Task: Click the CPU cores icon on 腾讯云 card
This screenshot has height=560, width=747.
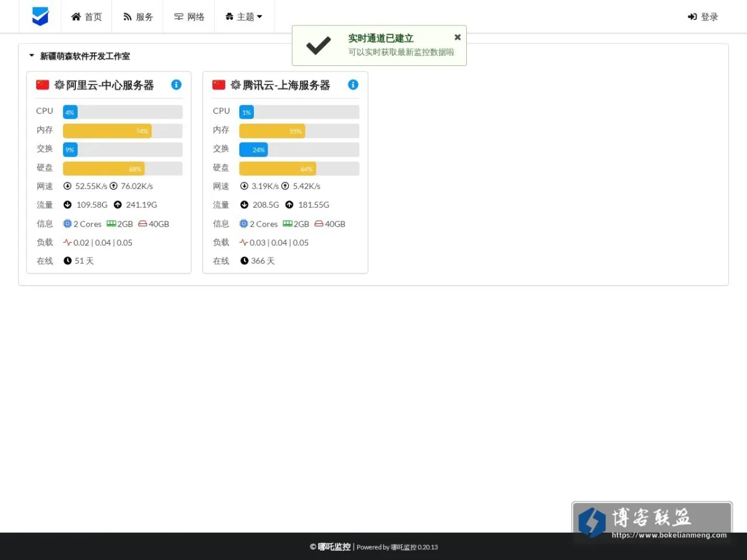Action: click(x=243, y=223)
